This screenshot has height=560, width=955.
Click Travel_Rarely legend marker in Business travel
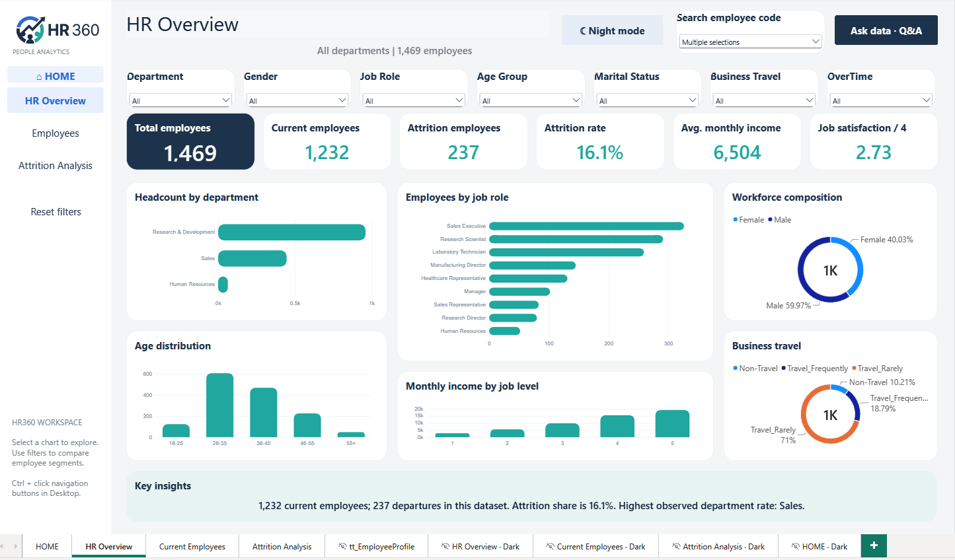click(x=854, y=368)
